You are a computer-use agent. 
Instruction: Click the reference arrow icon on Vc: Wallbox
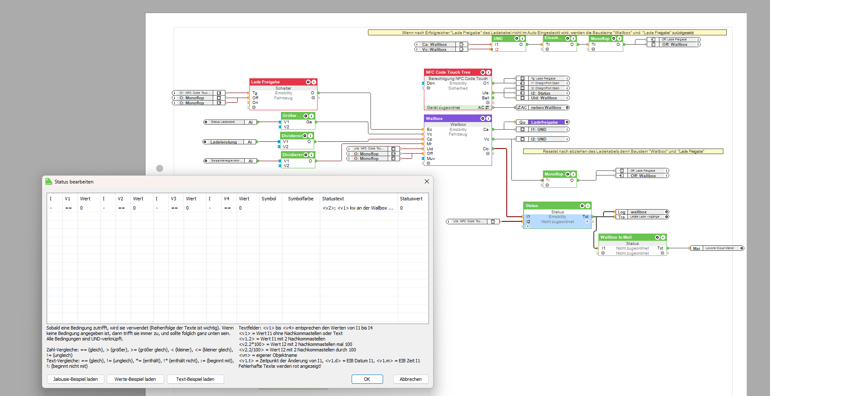pos(461,50)
